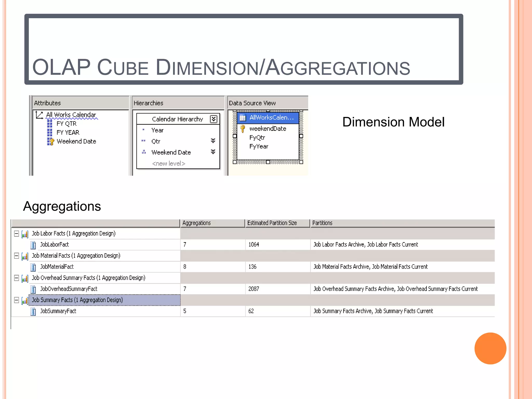Click the Aggregations column header
This screenshot has width=532, height=399.
[213, 223]
